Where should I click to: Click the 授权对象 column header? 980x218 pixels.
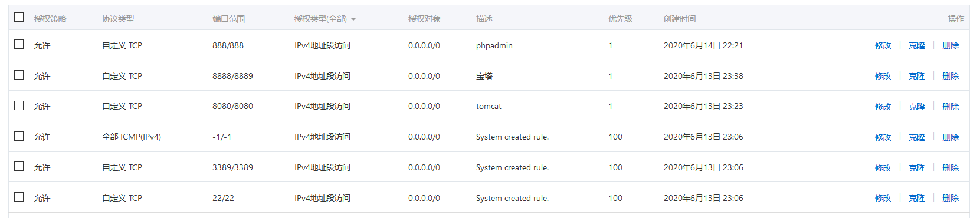(424, 19)
